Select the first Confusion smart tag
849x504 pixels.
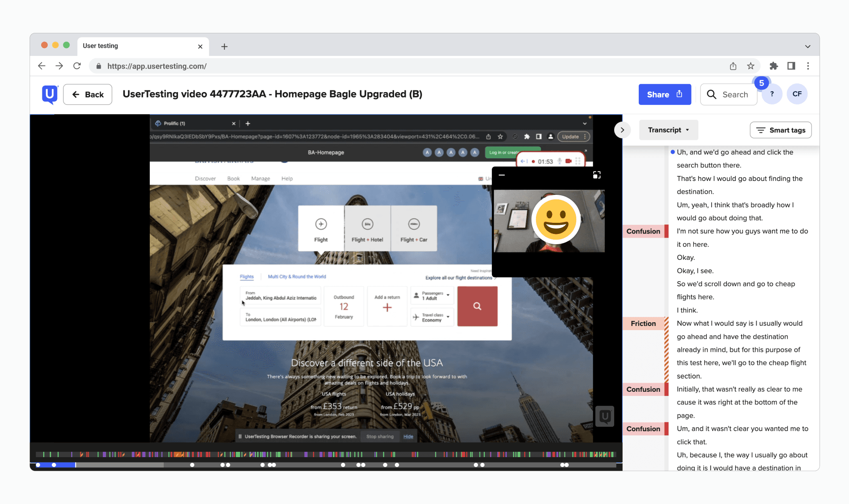coord(643,231)
